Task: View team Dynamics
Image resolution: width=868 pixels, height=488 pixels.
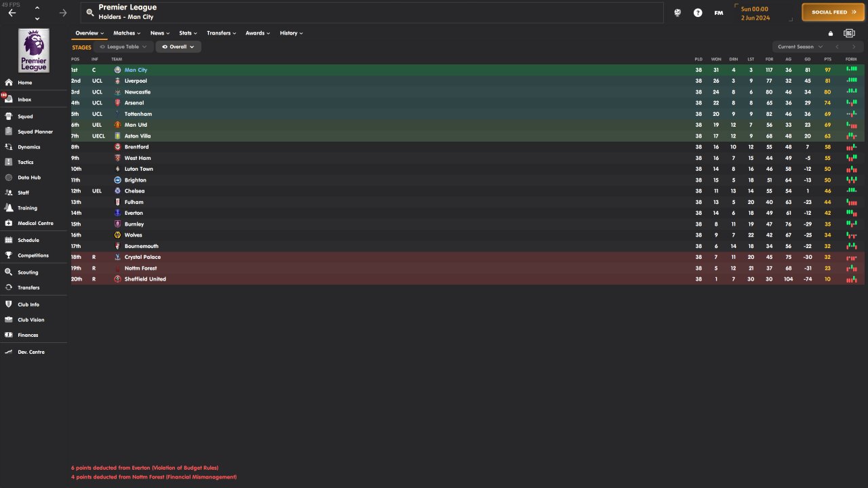Action: (x=29, y=147)
